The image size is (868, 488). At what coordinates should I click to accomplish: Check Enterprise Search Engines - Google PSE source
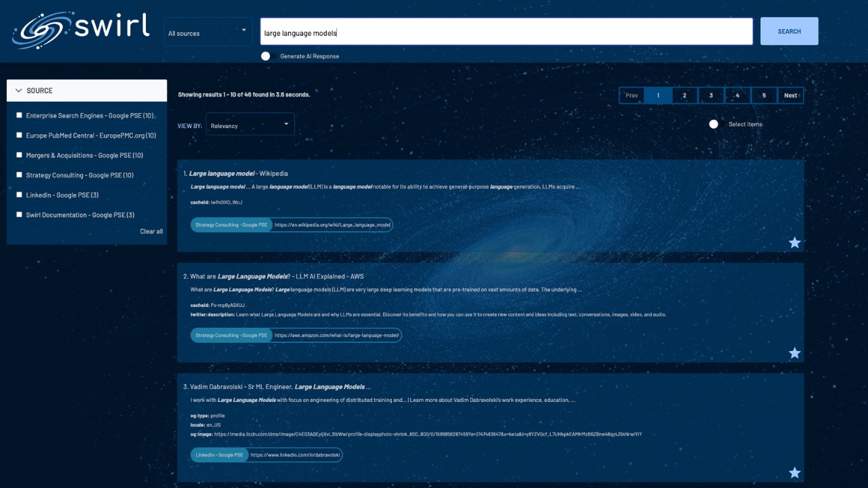(20, 115)
